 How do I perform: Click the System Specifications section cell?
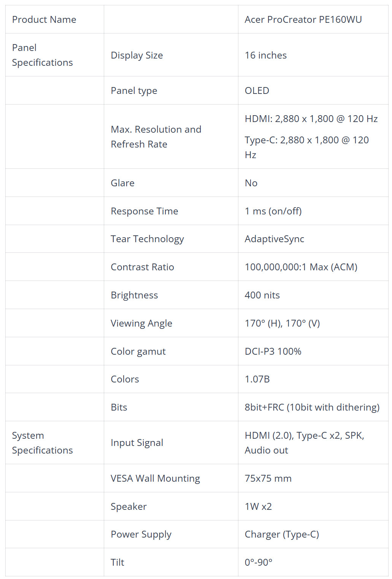tap(55, 443)
